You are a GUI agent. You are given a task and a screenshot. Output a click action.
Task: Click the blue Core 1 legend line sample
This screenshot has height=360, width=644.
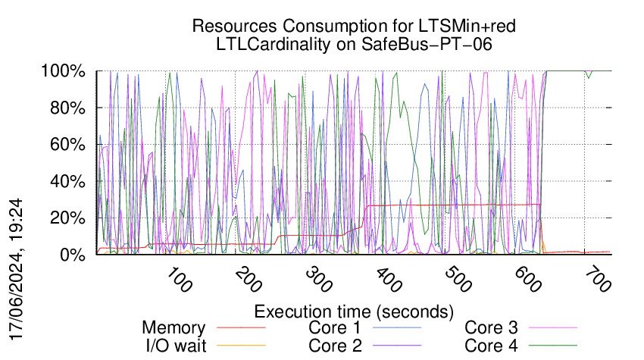pos(397,328)
